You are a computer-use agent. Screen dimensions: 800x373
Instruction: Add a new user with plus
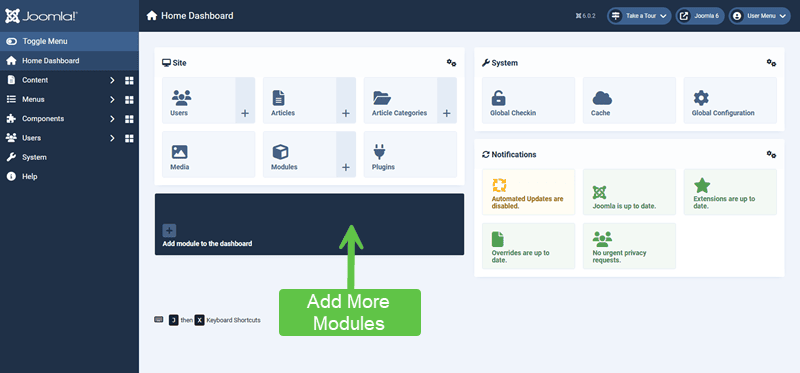[x=245, y=101]
